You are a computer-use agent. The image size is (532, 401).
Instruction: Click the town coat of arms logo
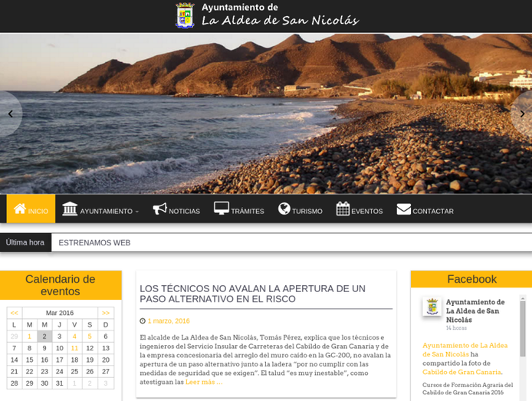[185, 15]
